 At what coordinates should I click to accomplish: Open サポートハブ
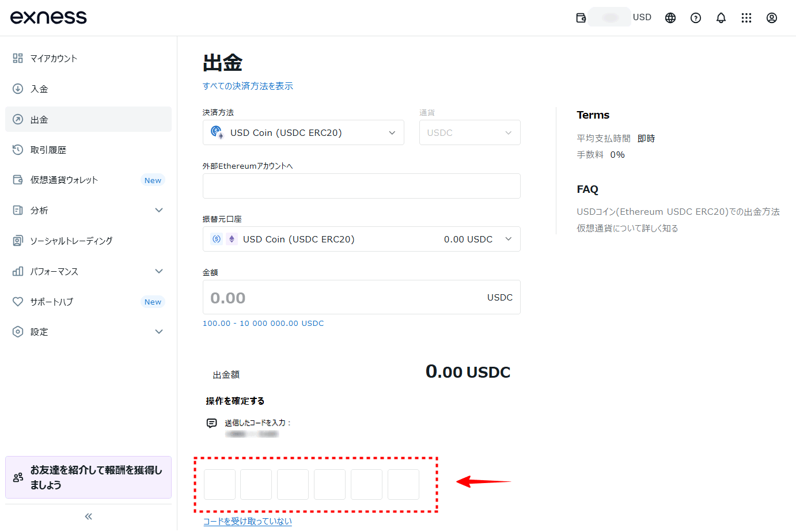88,302
